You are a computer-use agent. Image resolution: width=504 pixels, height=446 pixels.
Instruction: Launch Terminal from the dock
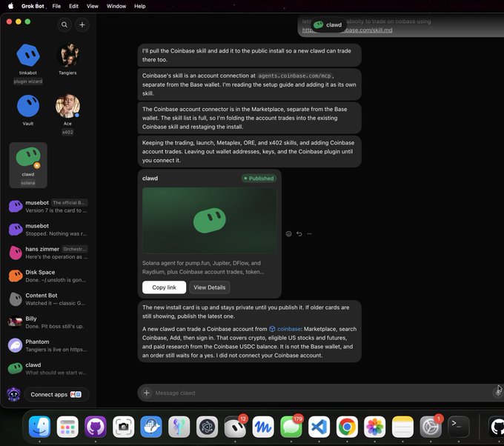(459, 427)
